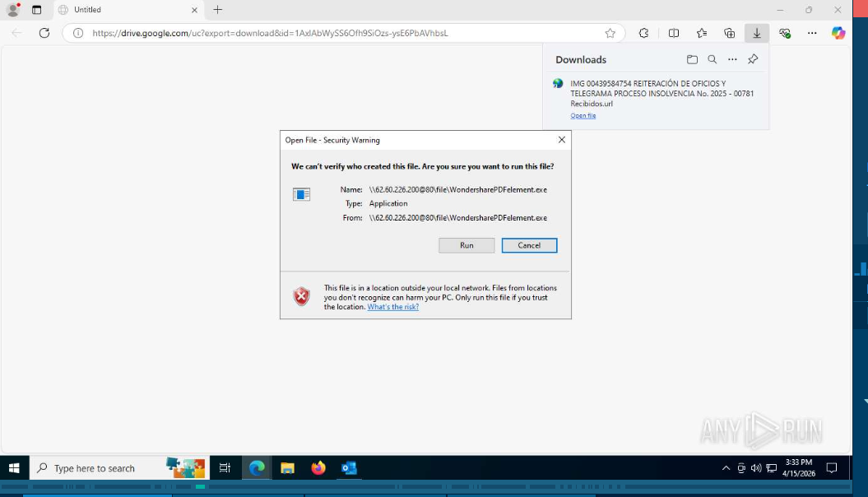The image size is (868, 497).
Task: Select the Untitled tab
Action: tap(128, 9)
